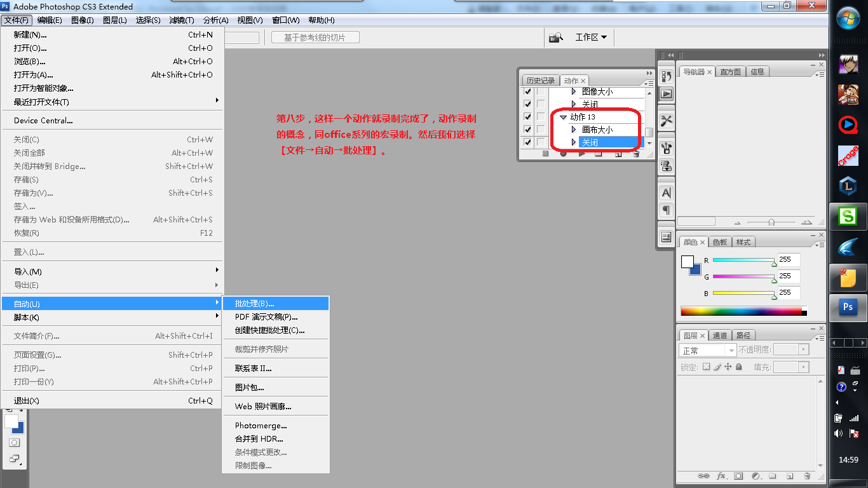Click the color spectrum ramp bar
This screenshot has width=868, height=488.
click(x=743, y=311)
